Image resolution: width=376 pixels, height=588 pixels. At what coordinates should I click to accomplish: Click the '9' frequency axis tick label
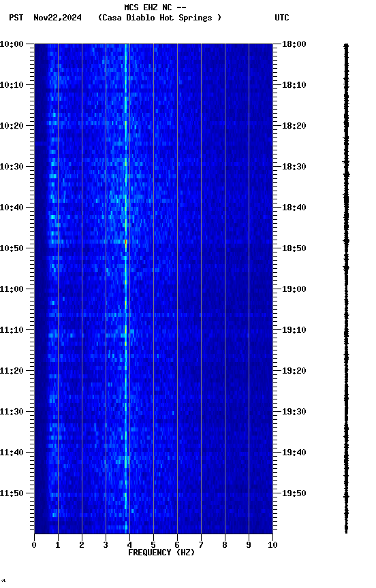[249, 545]
